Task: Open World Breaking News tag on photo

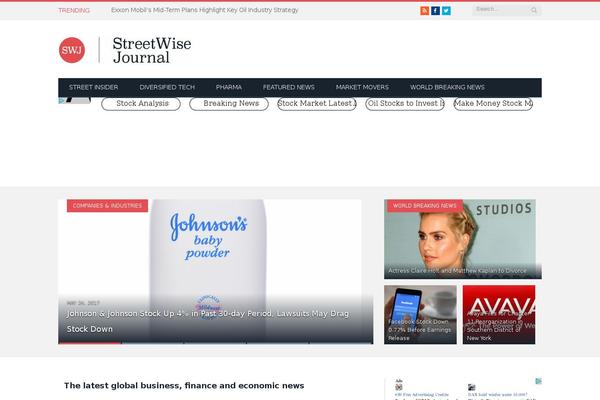Action: tap(424, 206)
